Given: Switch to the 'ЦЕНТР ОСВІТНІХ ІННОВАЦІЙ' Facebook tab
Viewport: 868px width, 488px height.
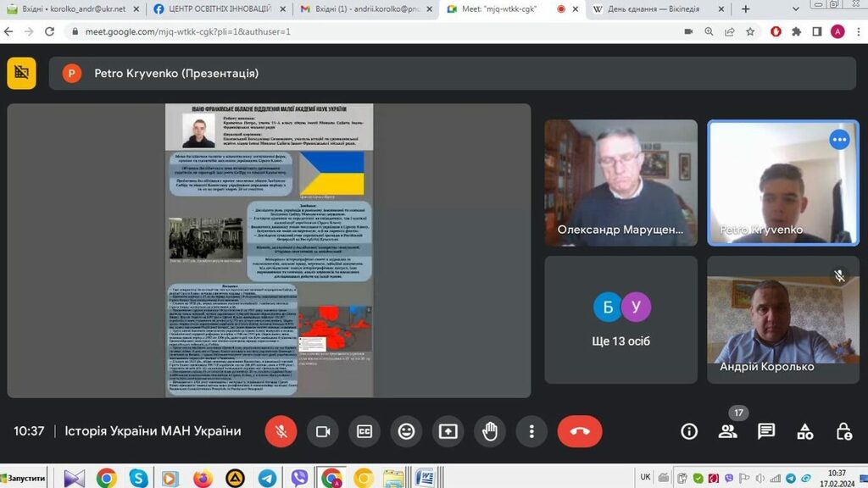Looking at the screenshot, I should pyautogui.click(x=218, y=9).
